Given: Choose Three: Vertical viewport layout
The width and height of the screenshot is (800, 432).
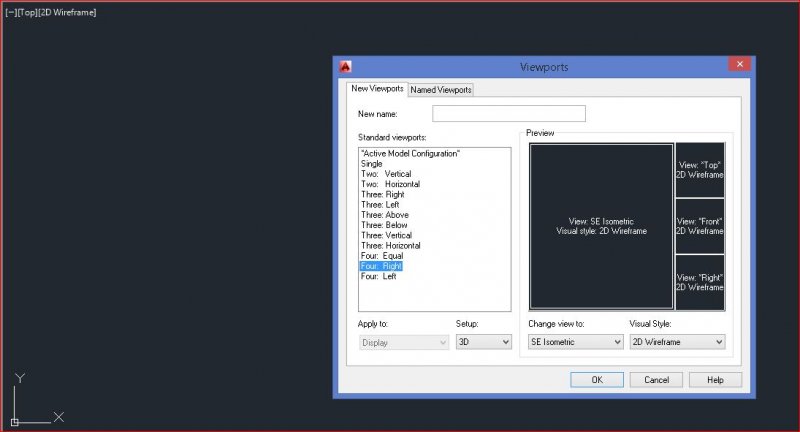Looking at the screenshot, I should 386,235.
